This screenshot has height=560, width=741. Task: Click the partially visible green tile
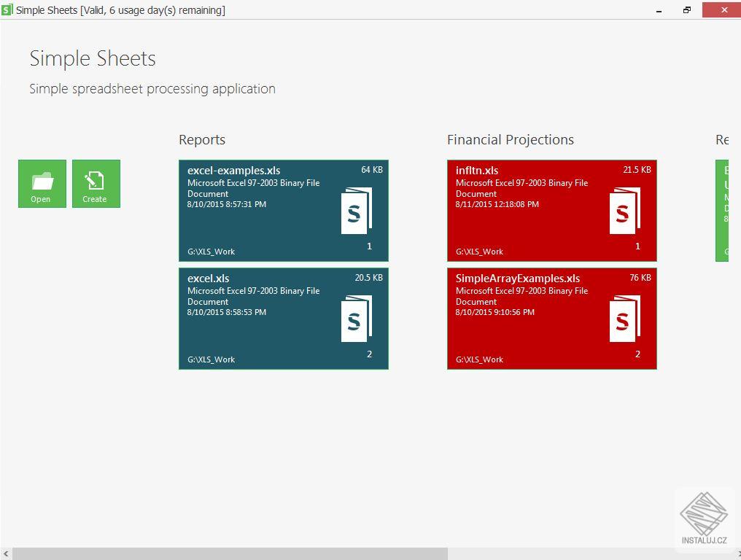(727, 210)
